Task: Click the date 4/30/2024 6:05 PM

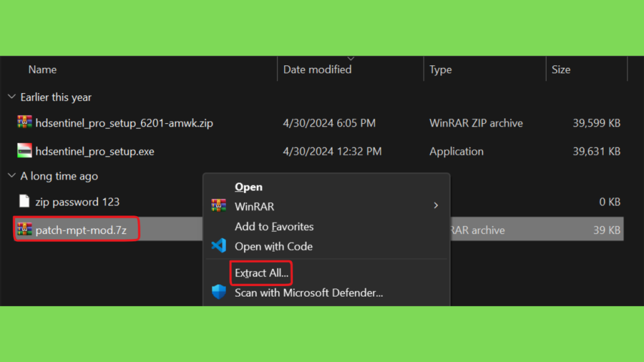Action: pyautogui.click(x=329, y=123)
